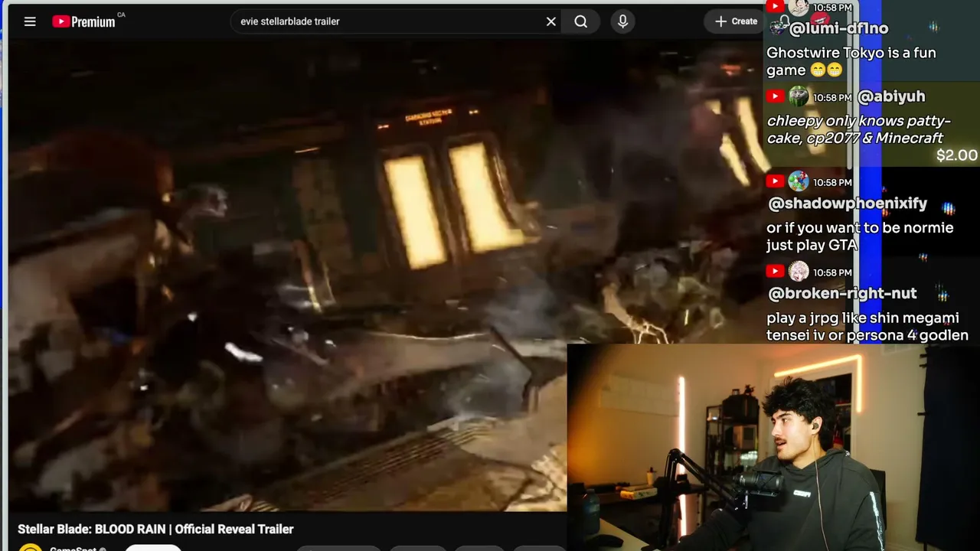Click the YouTube icon beside @lumi-df1no's message
Image resolution: width=980 pixels, height=551 pixels.
click(x=775, y=6)
